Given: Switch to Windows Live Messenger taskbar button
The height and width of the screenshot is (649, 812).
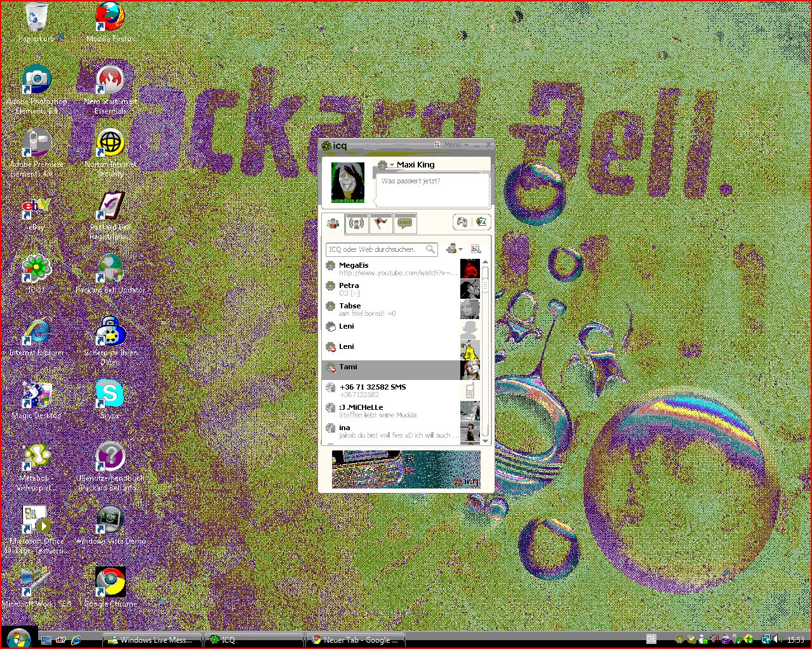Looking at the screenshot, I should 152,640.
